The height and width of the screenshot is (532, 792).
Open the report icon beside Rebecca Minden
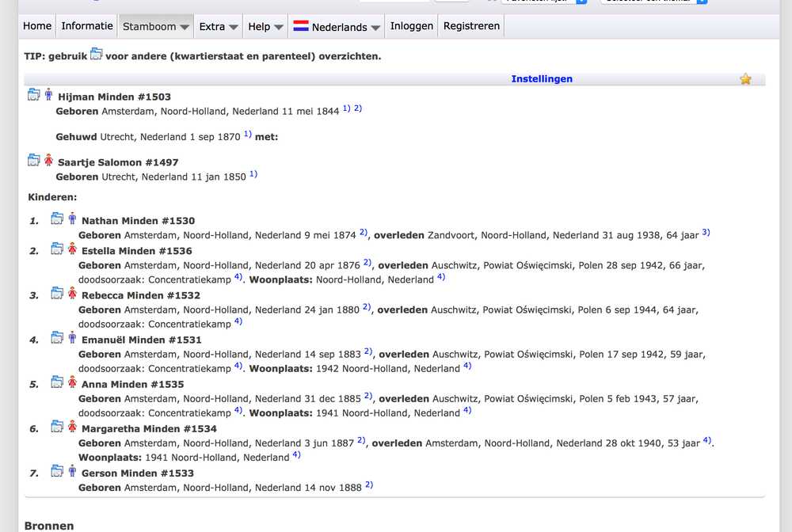(57, 293)
